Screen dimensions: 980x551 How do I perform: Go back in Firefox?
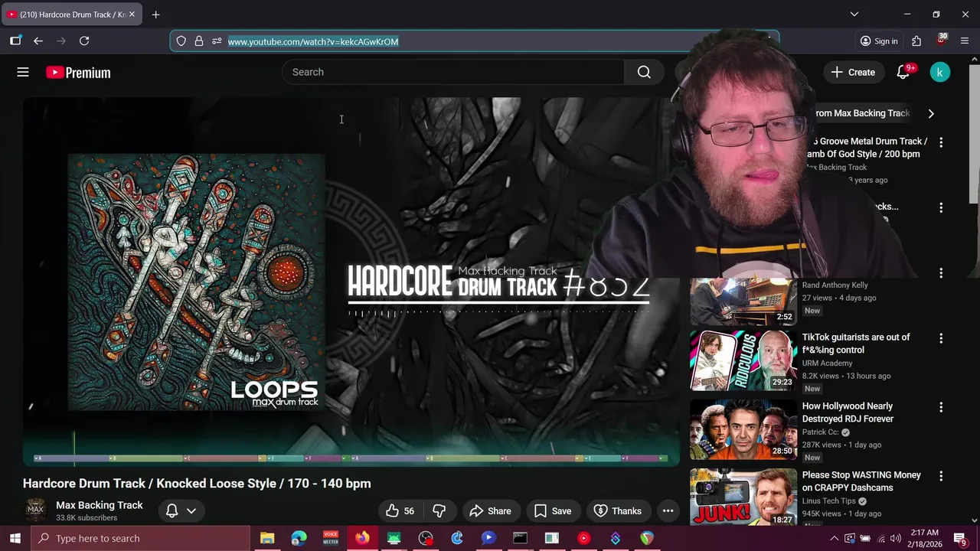tap(38, 41)
